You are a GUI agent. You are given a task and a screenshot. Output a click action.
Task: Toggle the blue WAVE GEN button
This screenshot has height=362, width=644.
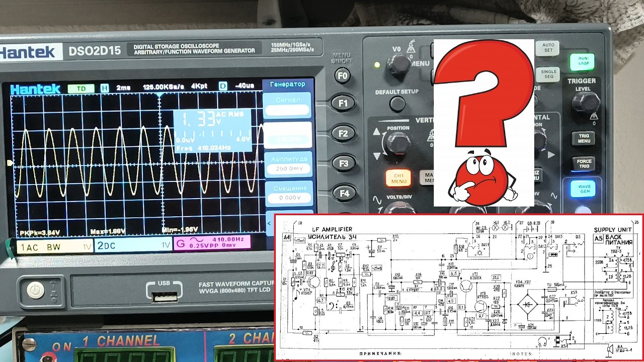click(x=584, y=189)
